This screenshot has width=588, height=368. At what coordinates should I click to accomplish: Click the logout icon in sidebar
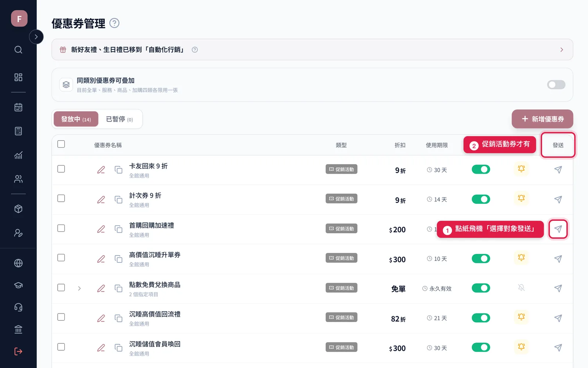click(x=18, y=351)
